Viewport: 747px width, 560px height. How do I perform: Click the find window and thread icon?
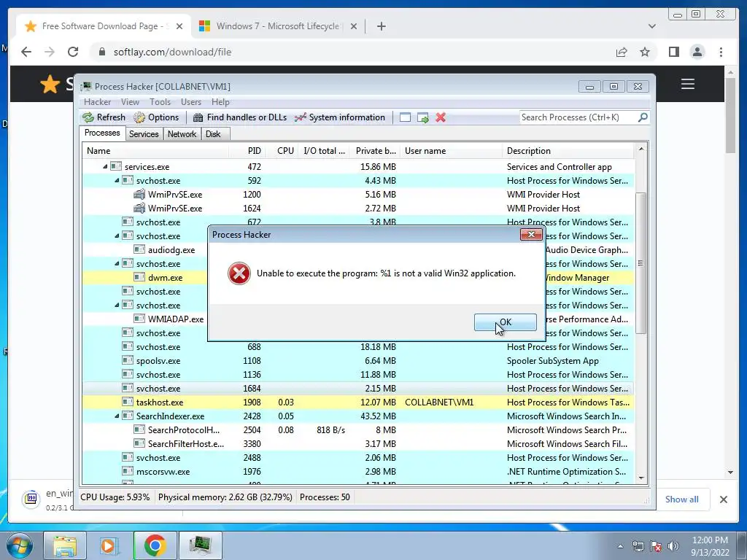pyautogui.click(x=422, y=117)
